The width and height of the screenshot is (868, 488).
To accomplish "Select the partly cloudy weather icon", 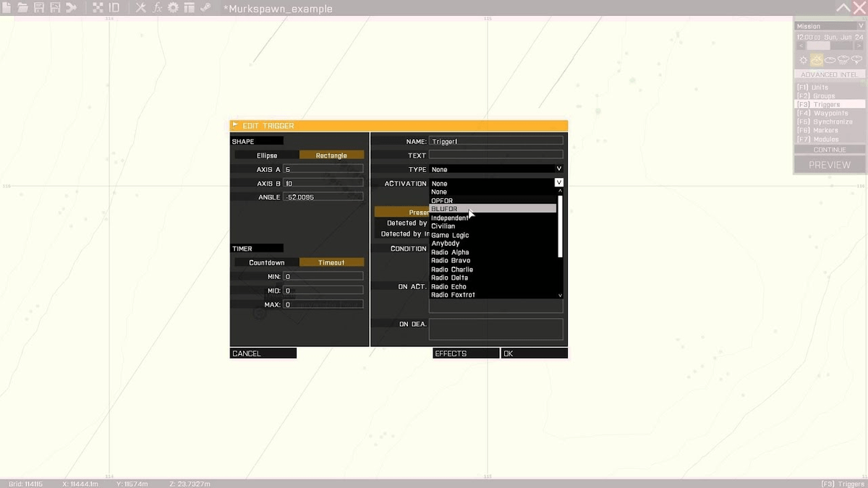I will click(816, 60).
